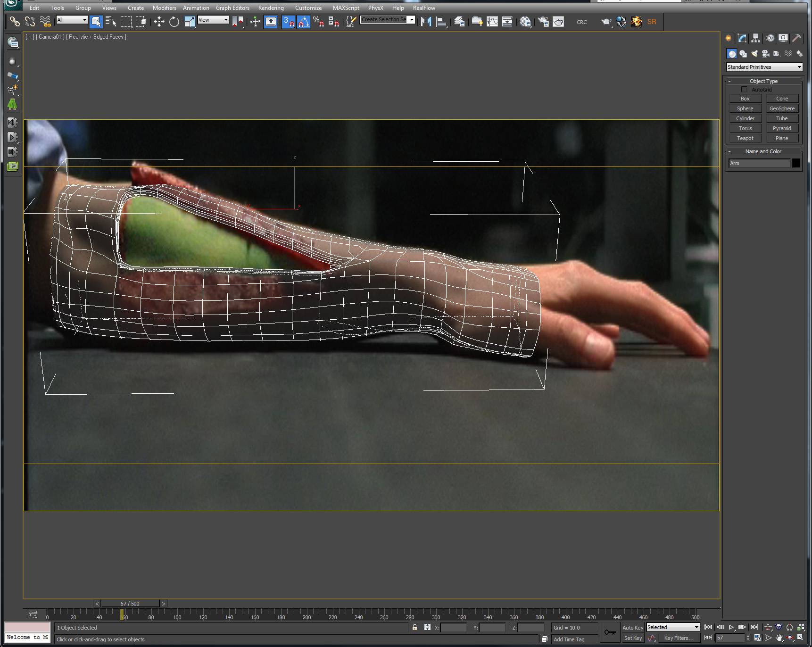Toggle Snaps Toggle (3) on
This screenshot has width=812, height=647.
click(x=288, y=22)
